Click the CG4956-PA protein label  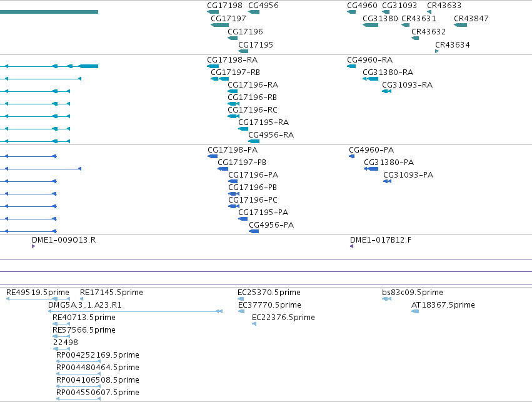pyautogui.click(x=271, y=225)
